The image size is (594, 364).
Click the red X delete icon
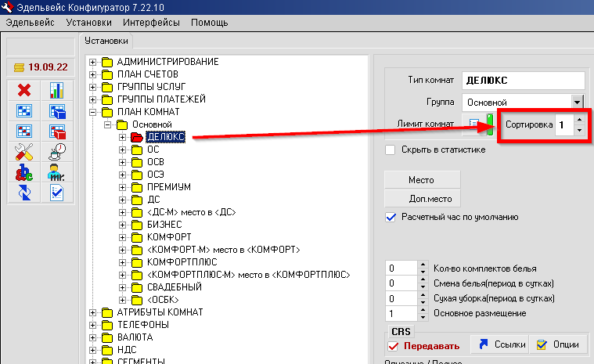[x=23, y=91]
